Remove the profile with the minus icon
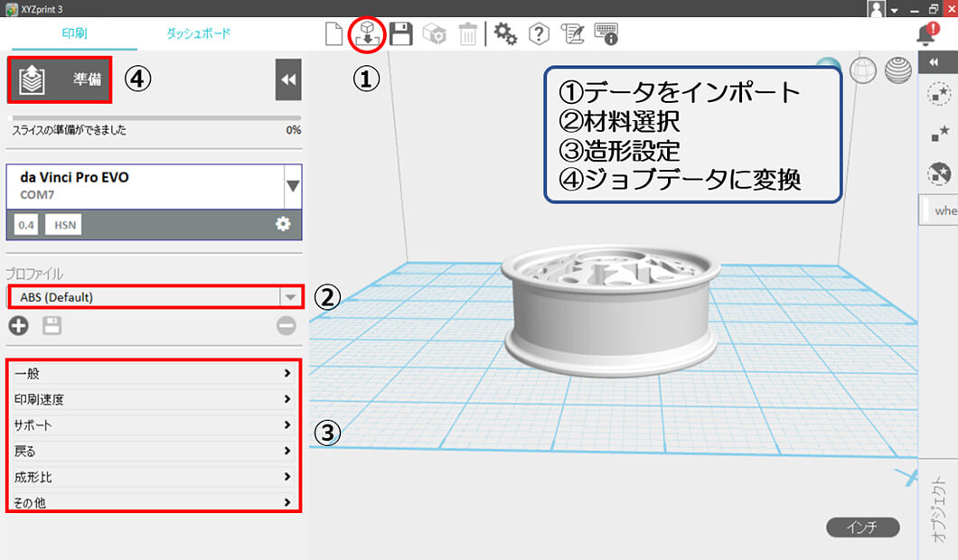Screen dimensions: 958x560 (x=286, y=325)
